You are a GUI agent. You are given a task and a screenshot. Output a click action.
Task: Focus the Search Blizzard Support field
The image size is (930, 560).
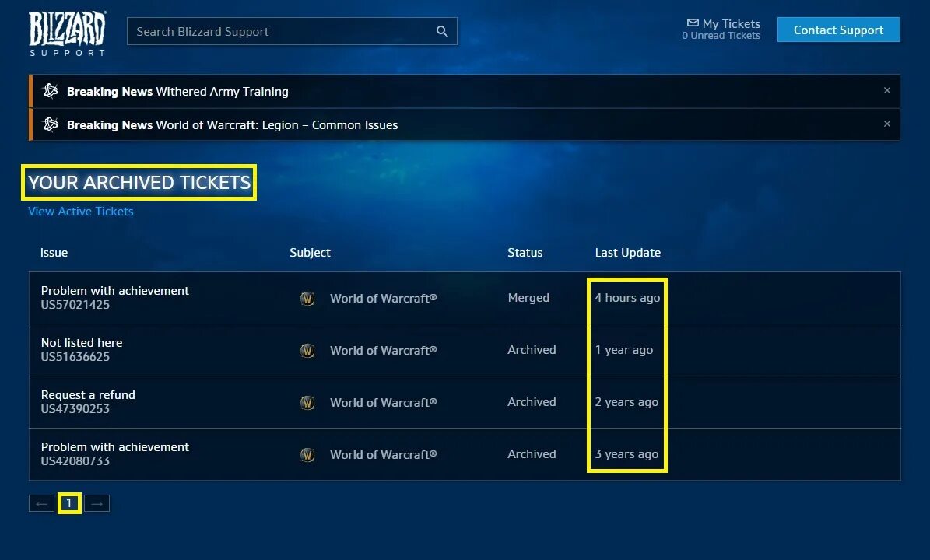(x=292, y=31)
